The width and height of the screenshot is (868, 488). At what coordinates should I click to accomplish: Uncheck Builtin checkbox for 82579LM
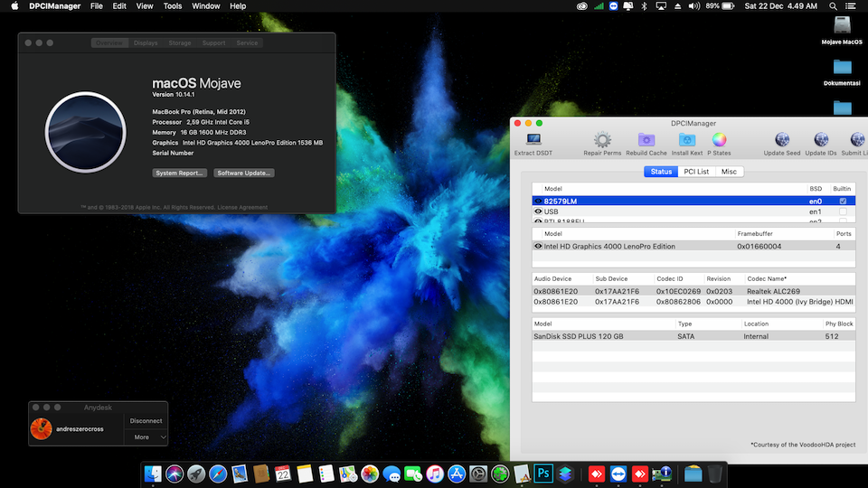tap(843, 202)
